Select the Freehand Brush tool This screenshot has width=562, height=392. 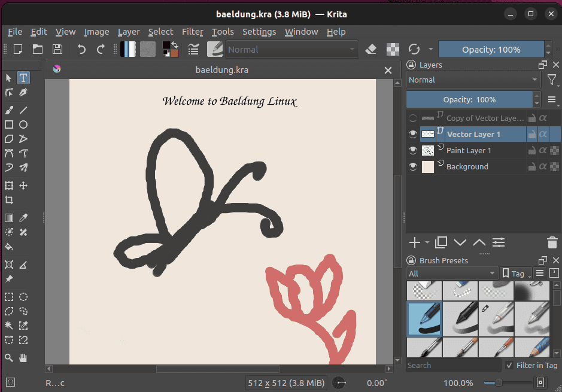click(x=8, y=110)
